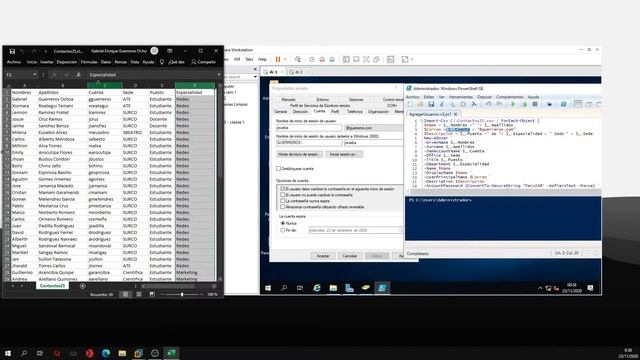Select Nunca account expiry radio button
The image size is (640, 360).
(x=282, y=224)
